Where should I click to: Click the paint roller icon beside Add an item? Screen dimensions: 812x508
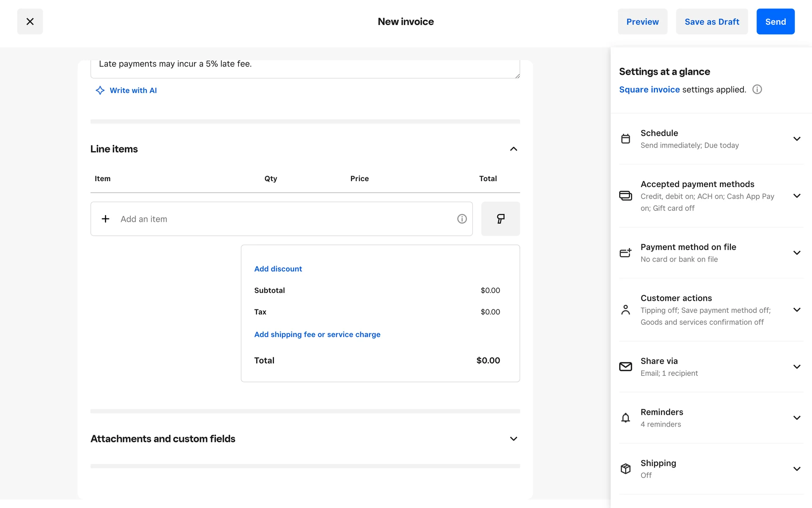coord(500,219)
